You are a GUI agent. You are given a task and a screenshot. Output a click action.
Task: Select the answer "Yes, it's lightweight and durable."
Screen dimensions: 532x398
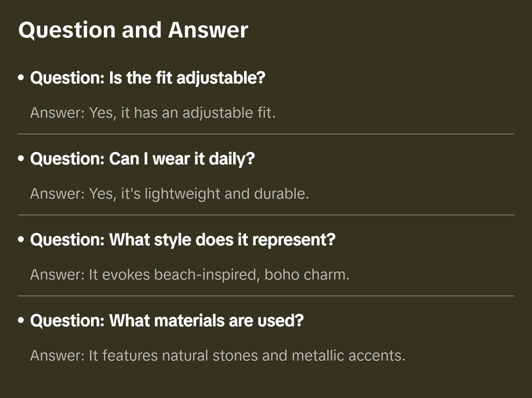point(169,194)
